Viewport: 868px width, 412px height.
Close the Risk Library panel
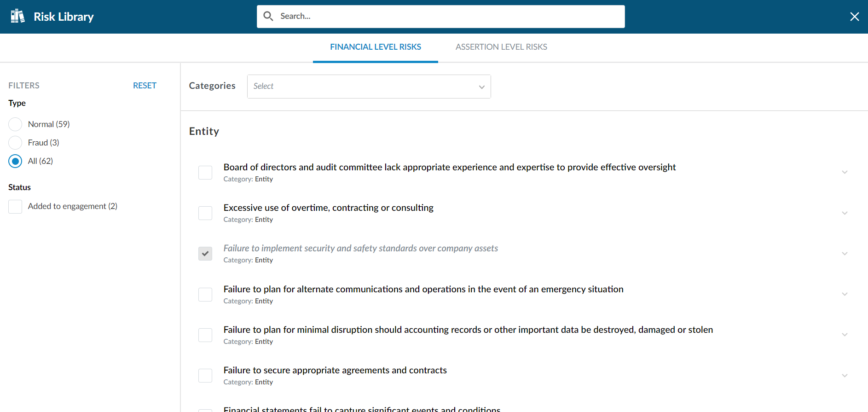(x=854, y=17)
